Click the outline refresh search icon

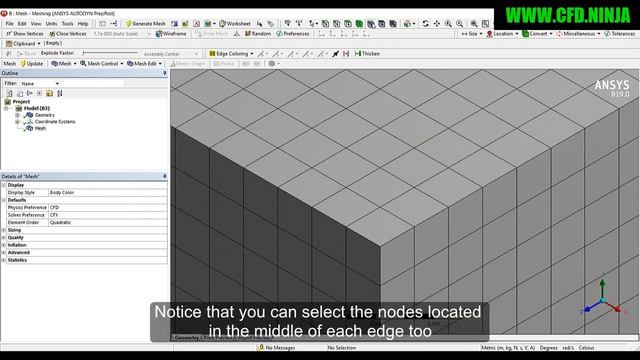[x=9, y=93]
